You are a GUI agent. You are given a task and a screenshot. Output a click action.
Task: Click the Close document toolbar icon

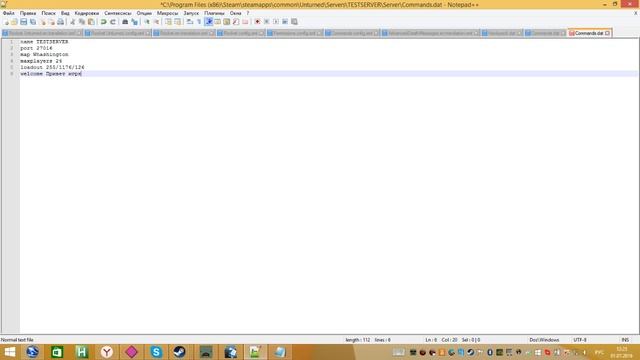42,22
